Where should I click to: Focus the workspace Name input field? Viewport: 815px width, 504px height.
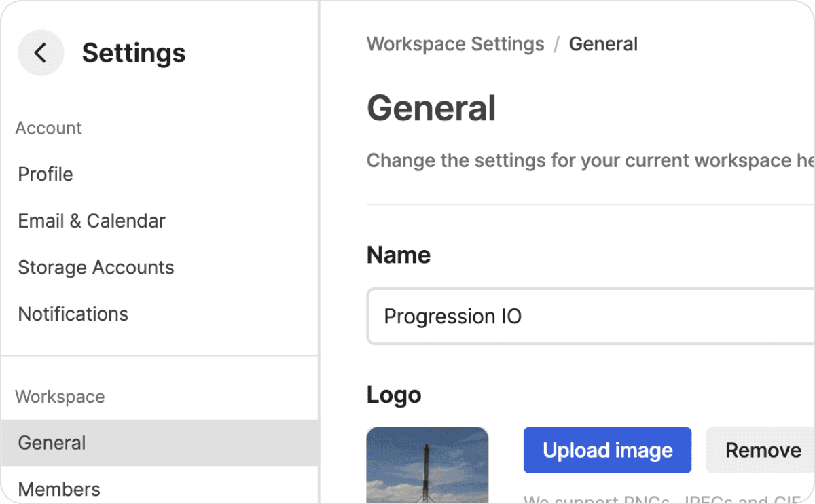pyautogui.click(x=591, y=317)
